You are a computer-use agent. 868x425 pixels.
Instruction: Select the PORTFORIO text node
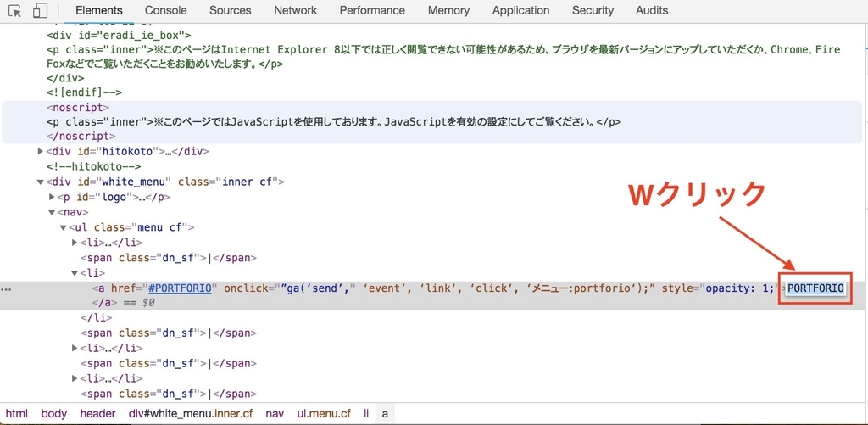pyautogui.click(x=815, y=288)
